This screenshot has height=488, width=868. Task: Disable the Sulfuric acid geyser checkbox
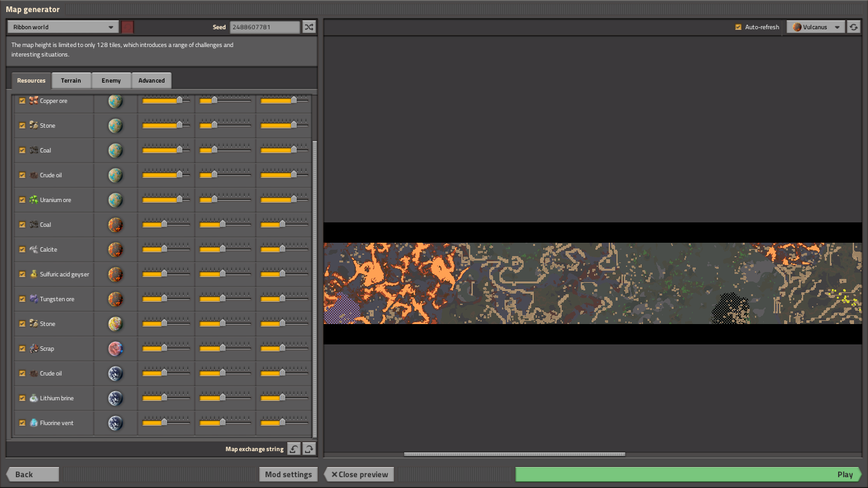click(22, 274)
